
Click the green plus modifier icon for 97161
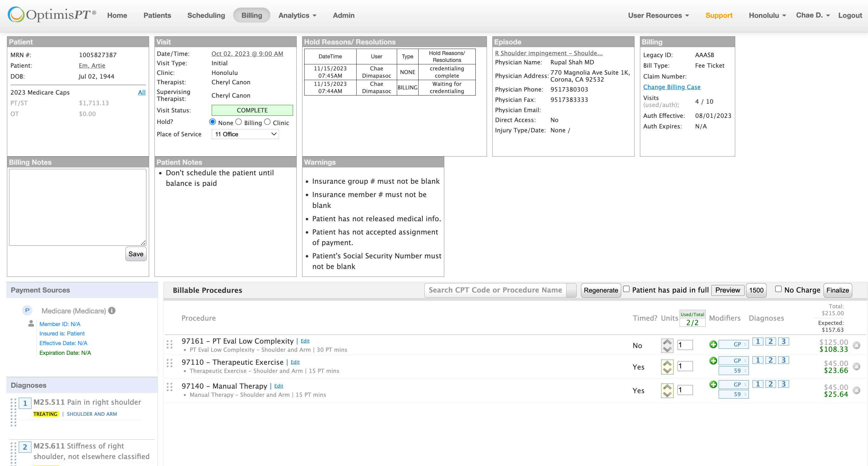point(713,344)
